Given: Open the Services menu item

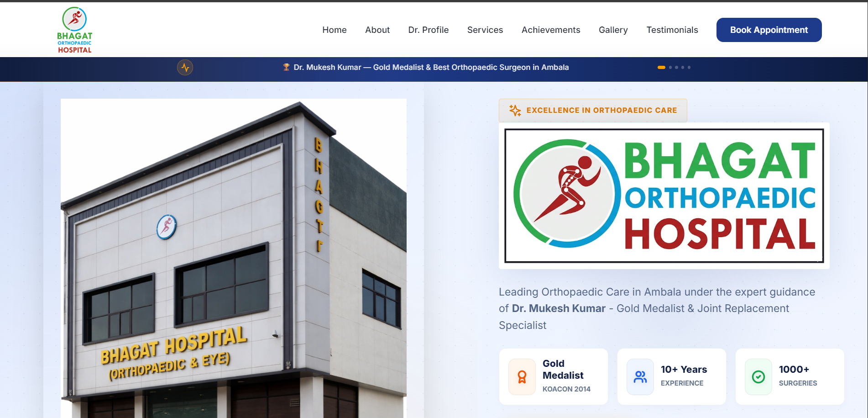Looking at the screenshot, I should coord(485,30).
